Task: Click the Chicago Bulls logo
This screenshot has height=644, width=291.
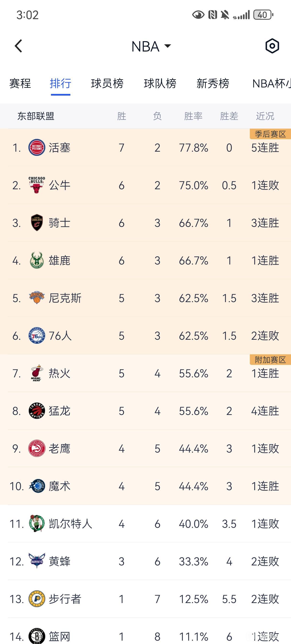Action: [36, 185]
